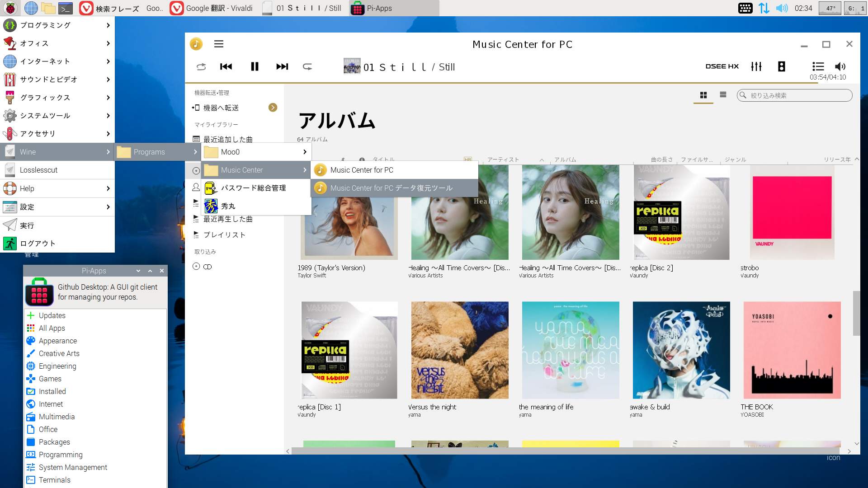Expand システムツール menu category
This screenshot has width=868, height=488.
click(57, 116)
